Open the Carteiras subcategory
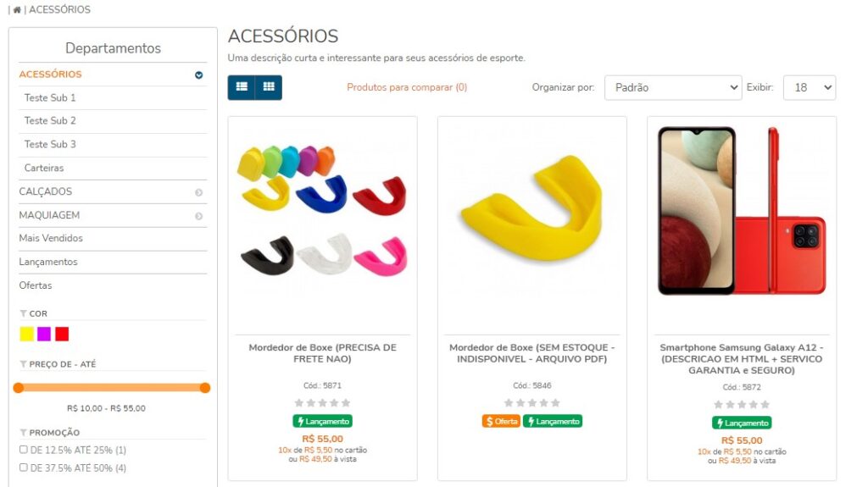Viewport: 868px width, 487px height. tap(44, 169)
